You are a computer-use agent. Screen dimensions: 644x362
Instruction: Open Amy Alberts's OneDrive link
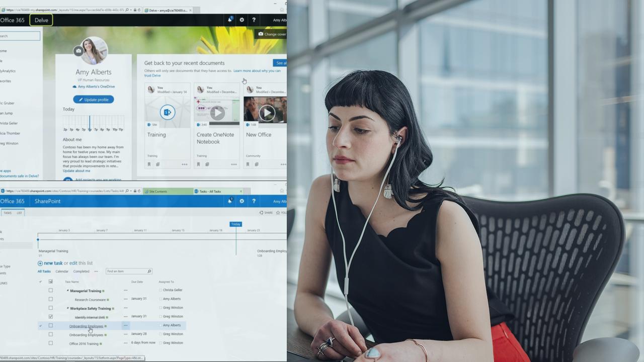click(x=96, y=87)
